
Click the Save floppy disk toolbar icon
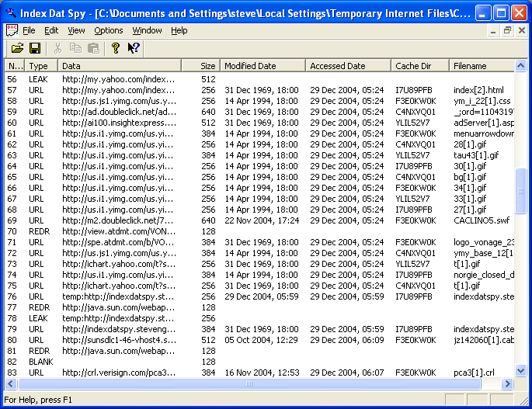(35, 48)
